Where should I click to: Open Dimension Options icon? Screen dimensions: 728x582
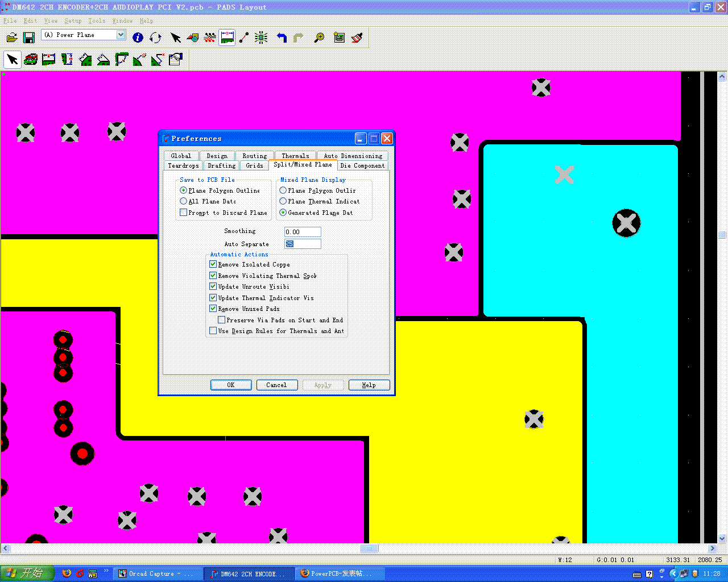pos(176,59)
